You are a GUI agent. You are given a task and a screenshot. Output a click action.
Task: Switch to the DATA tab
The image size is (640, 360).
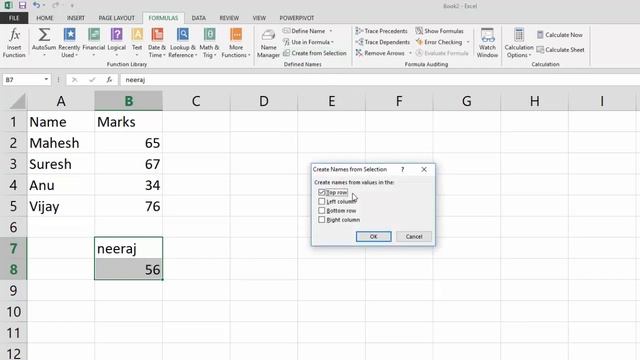(x=199, y=18)
